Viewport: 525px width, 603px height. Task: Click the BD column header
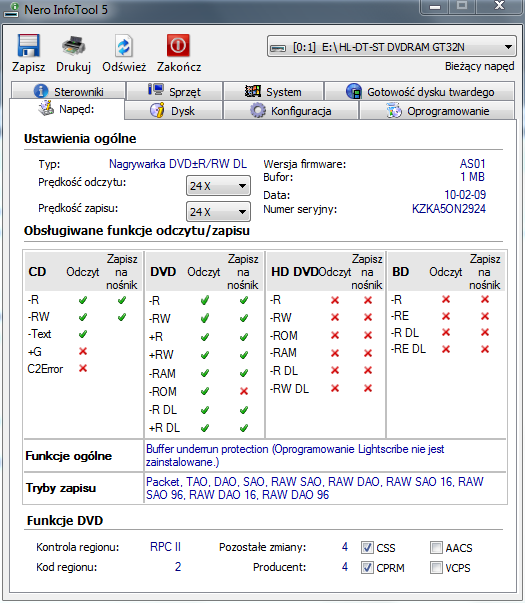(400, 272)
